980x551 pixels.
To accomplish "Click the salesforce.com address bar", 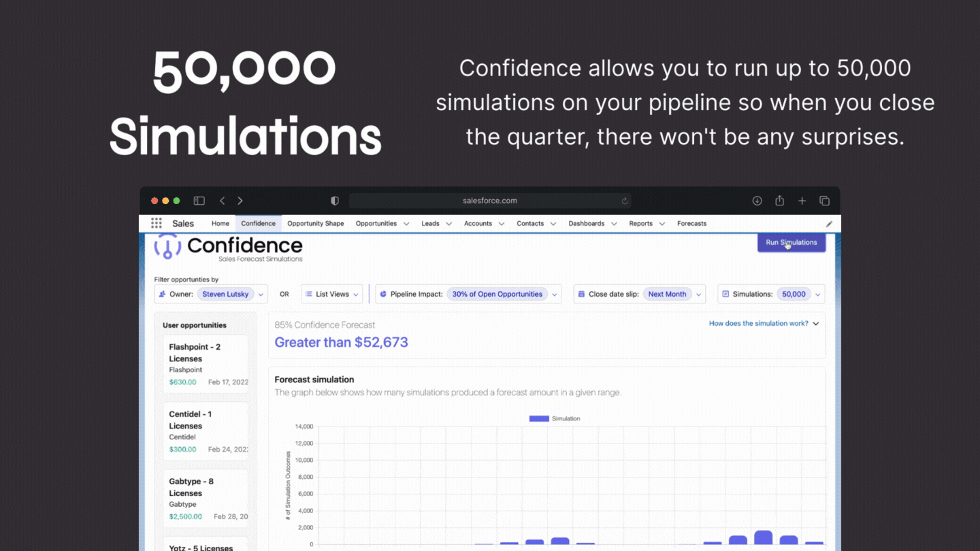I will (x=490, y=201).
